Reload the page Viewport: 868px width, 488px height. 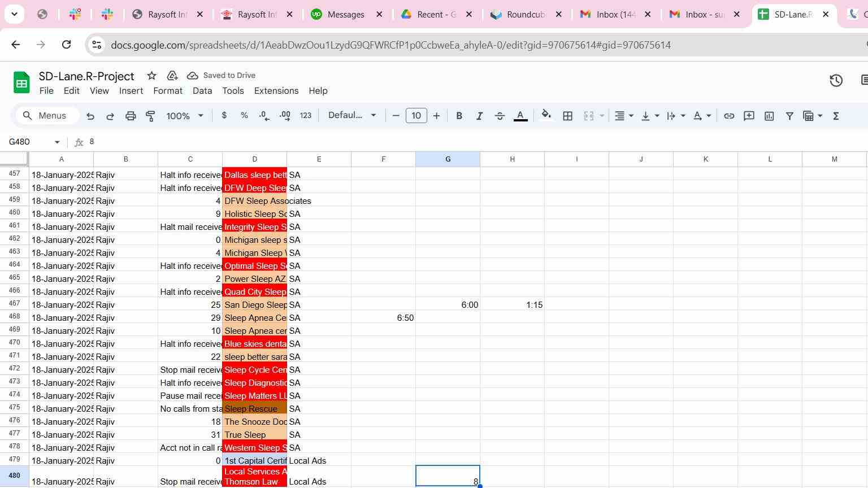click(x=66, y=45)
